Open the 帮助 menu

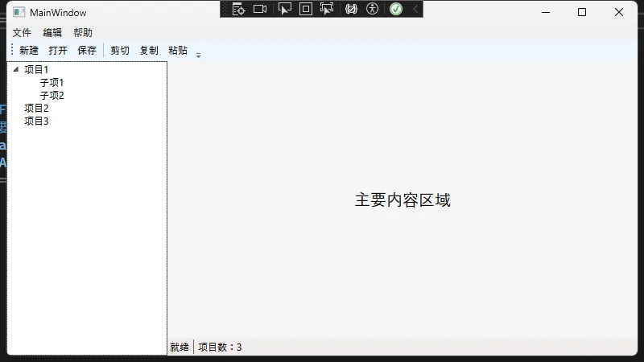(x=83, y=33)
